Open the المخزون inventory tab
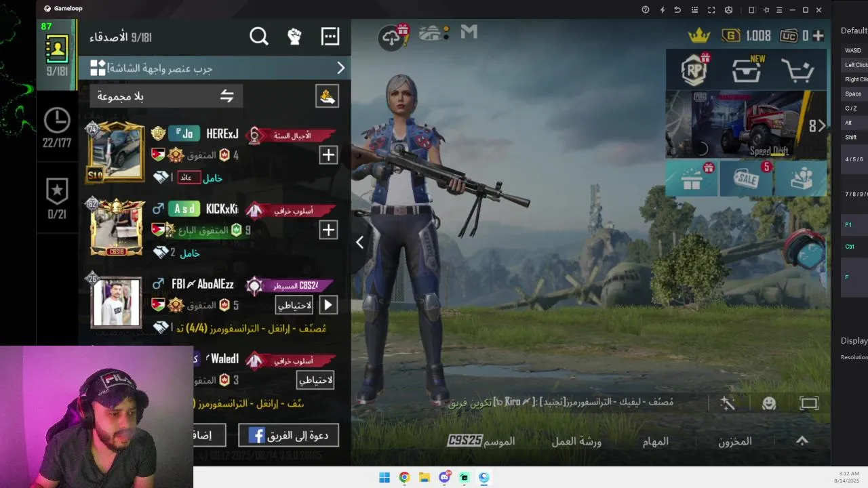868x488 pixels. [x=735, y=441]
